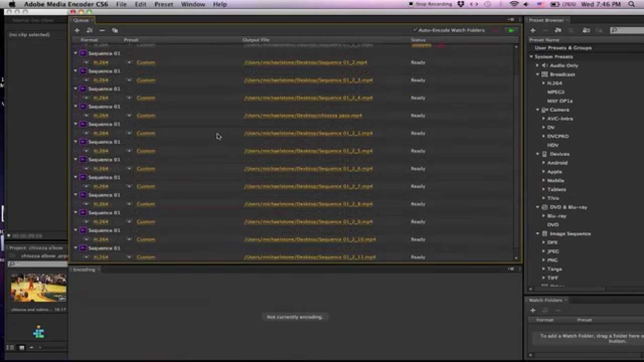The image size is (644, 362).
Task: Start the queue with the green play button
Action: pos(511,31)
